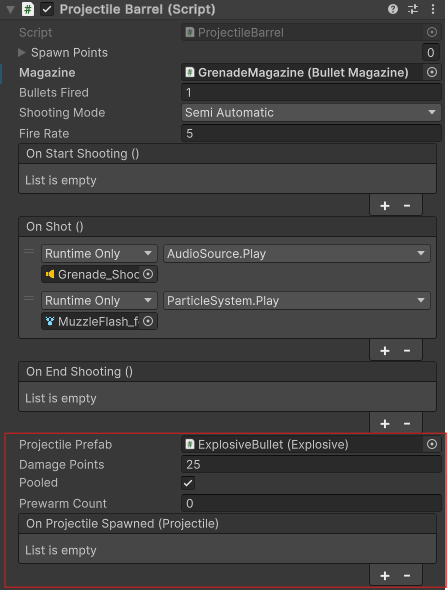The width and height of the screenshot is (447, 590).
Task: Open the component help reference icon
Action: point(393,9)
